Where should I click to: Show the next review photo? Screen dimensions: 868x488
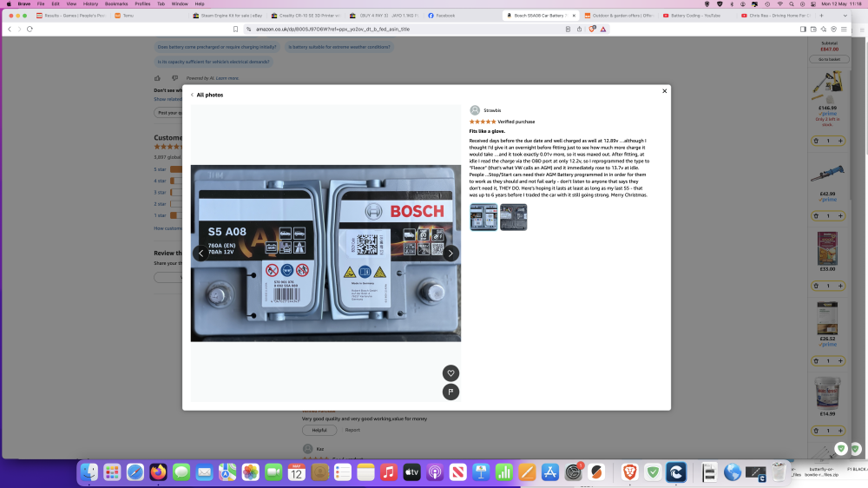point(450,254)
